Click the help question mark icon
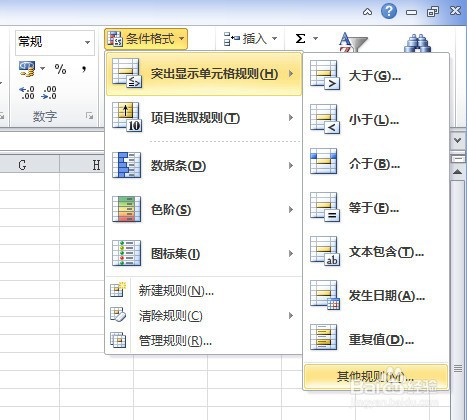The width and height of the screenshot is (467, 420). [389, 11]
